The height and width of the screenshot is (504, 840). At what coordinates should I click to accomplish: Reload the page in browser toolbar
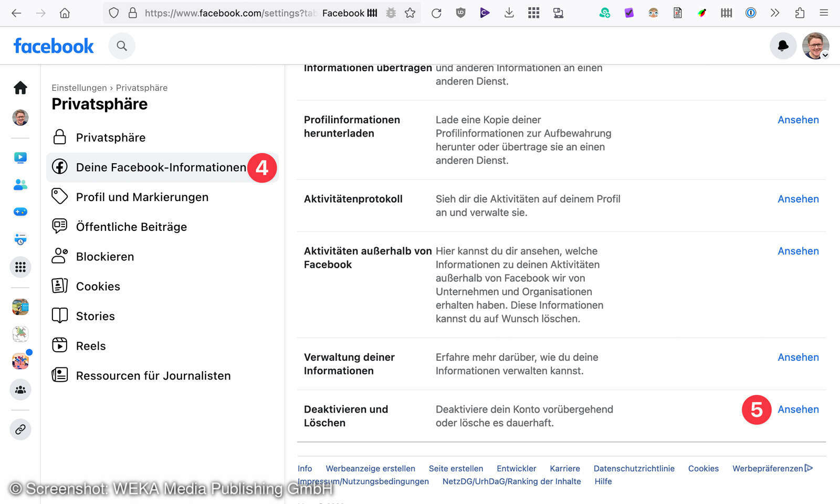coord(436,13)
